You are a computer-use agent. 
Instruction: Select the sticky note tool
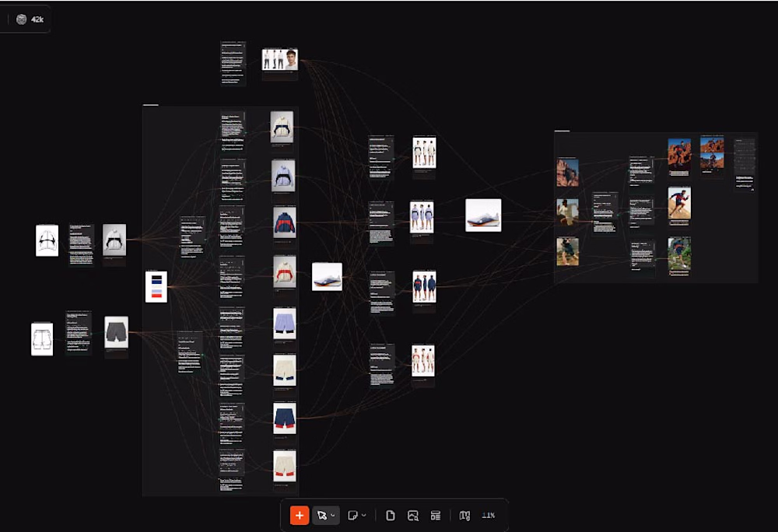[352, 516]
